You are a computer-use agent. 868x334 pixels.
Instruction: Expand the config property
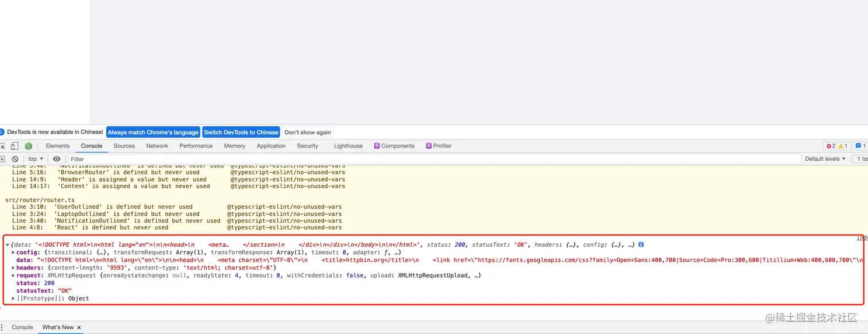13,253
